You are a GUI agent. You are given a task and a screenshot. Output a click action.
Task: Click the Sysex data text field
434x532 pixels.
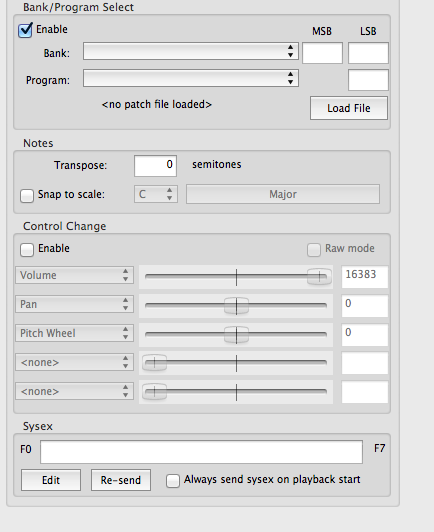point(202,452)
